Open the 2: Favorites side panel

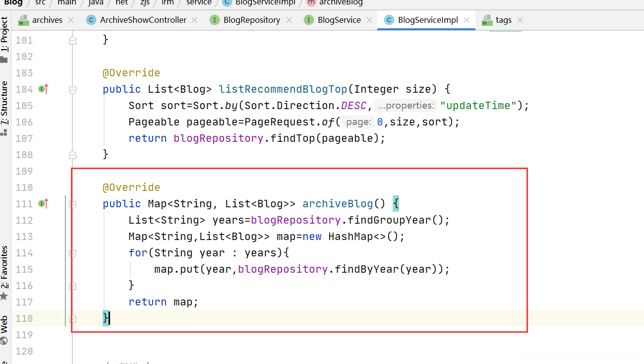[x=4, y=267]
